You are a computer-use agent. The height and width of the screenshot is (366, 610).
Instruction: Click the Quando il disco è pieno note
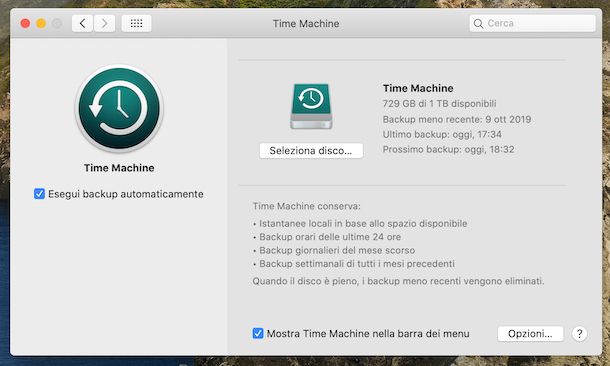click(x=398, y=281)
